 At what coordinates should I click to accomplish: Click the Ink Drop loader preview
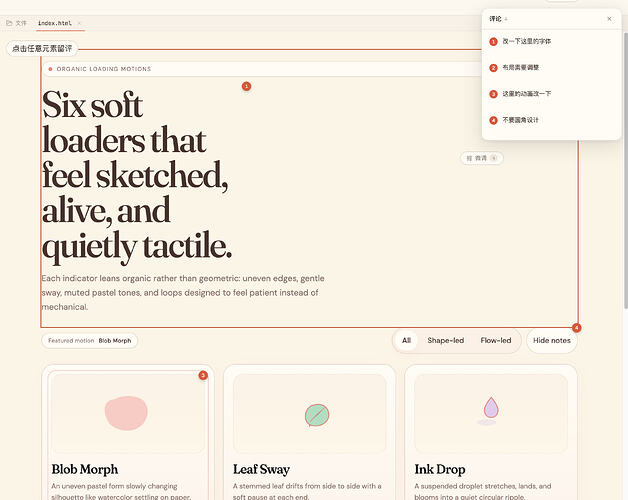491,413
